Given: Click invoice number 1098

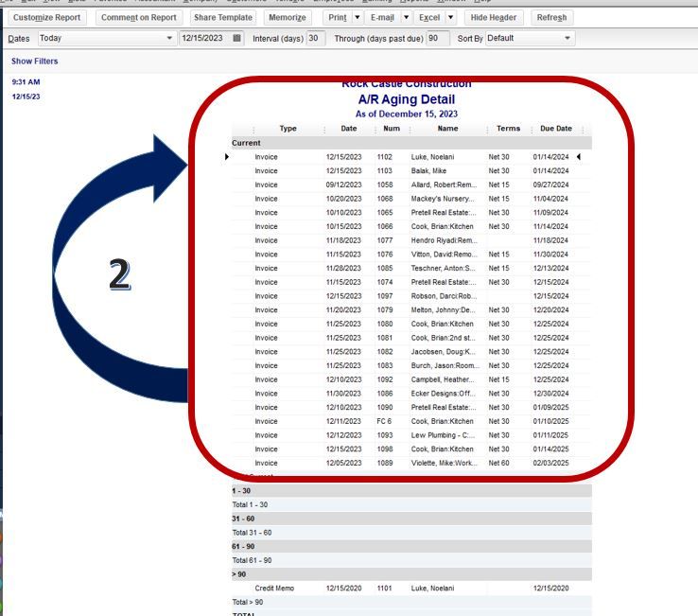Looking at the screenshot, I should pos(385,449).
